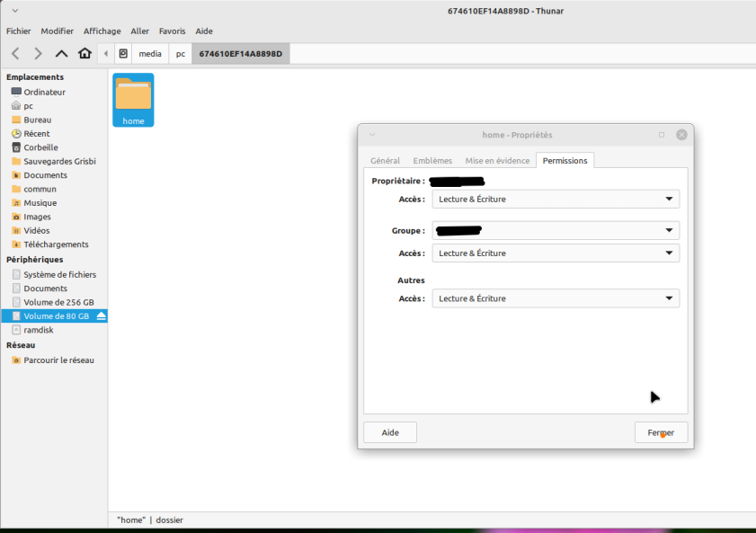Viewport: 756px width, 533px height.
Task: Click the 674610EF14A8898D path segment
Action: 241,54
